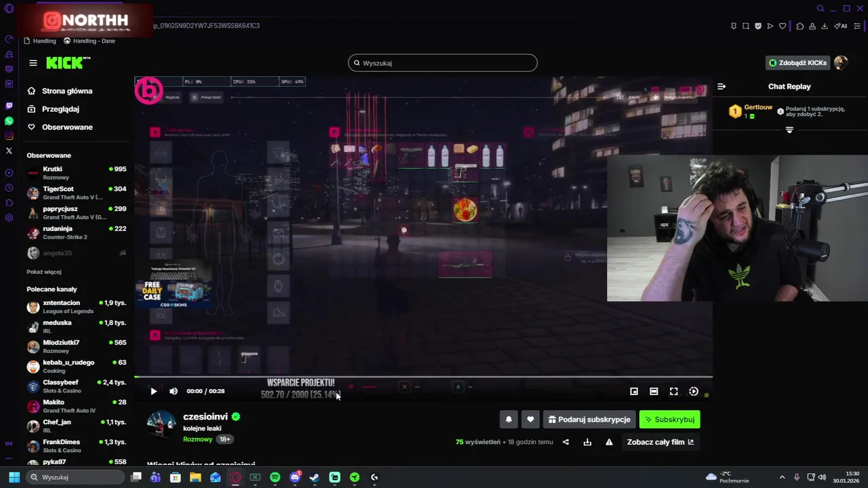The height and width of the screenshot is (488, 868).
Task: Open Opera sidebar settings gear
Action: tap(9, 218)
